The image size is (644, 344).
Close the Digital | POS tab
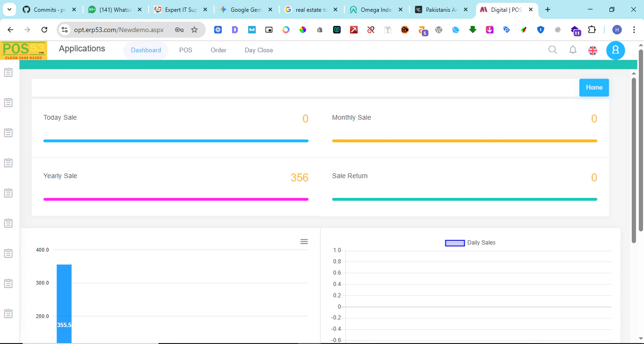pyautogui.click(x=531, y=9)
